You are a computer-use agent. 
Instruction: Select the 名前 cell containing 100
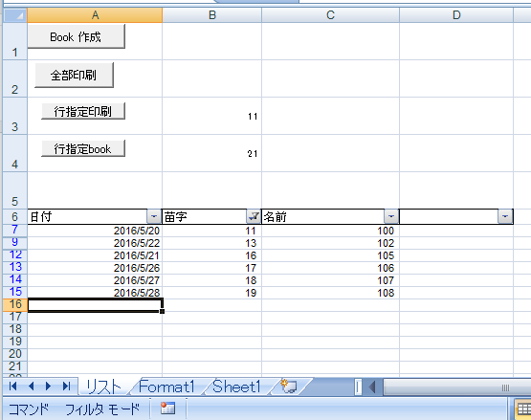click(x=330, y=231)
